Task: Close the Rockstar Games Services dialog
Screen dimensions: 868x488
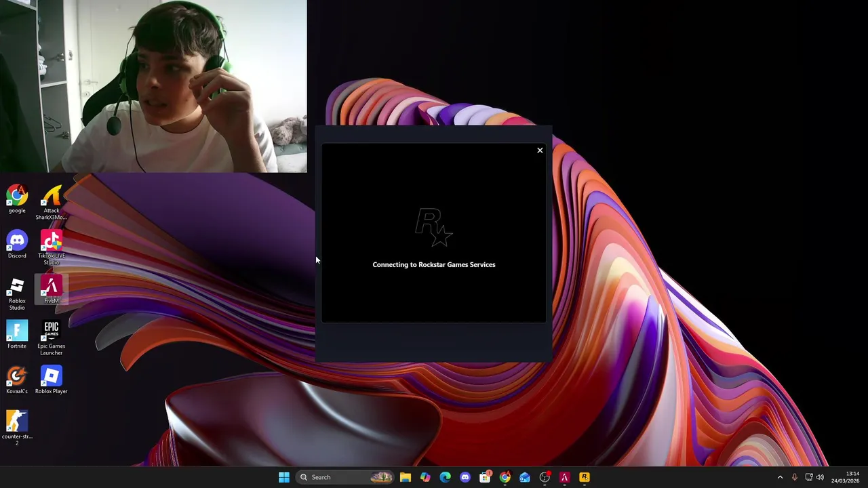Action: (x=540, y=150)
